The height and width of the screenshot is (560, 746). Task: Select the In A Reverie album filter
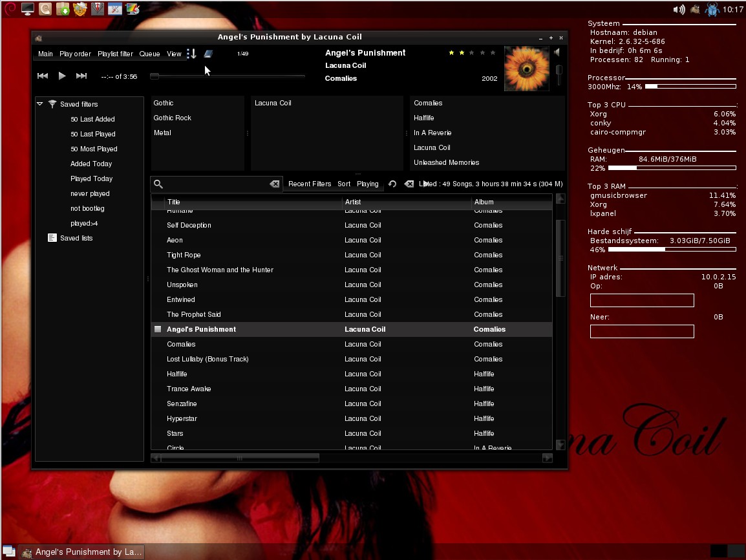(432, 133)
